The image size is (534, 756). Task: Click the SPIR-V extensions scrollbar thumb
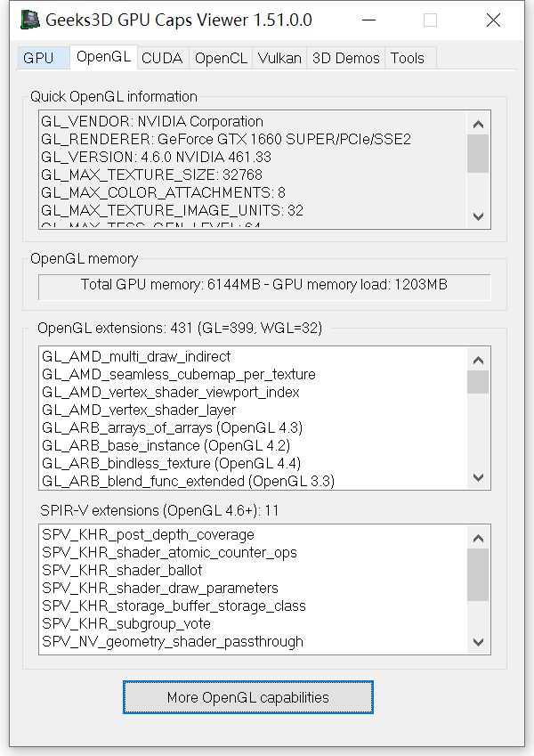click(x=478, y=574)
